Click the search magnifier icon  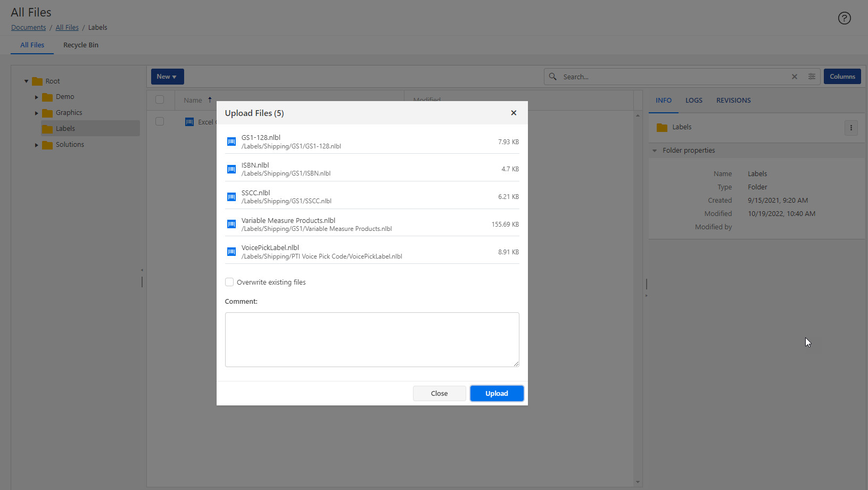tap(553, 77)
